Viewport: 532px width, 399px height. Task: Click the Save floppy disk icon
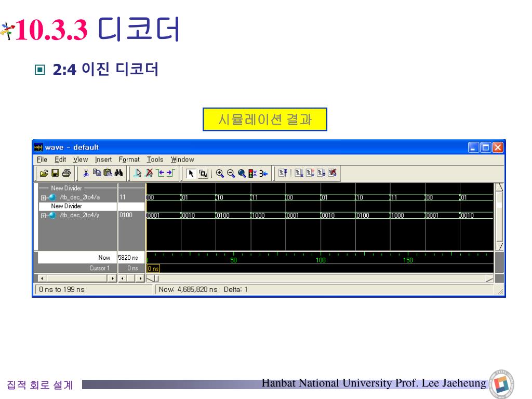point(55,174)
